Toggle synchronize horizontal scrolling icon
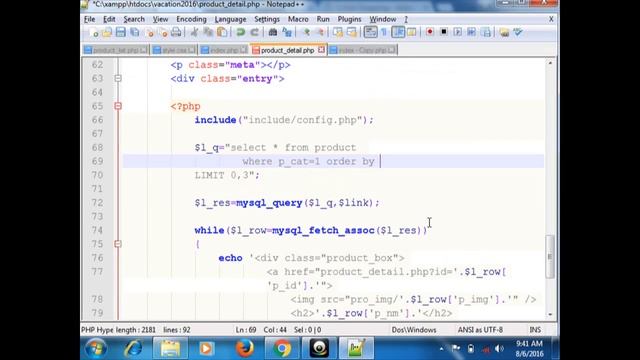The image size is (640, 360). pos(351,32)
